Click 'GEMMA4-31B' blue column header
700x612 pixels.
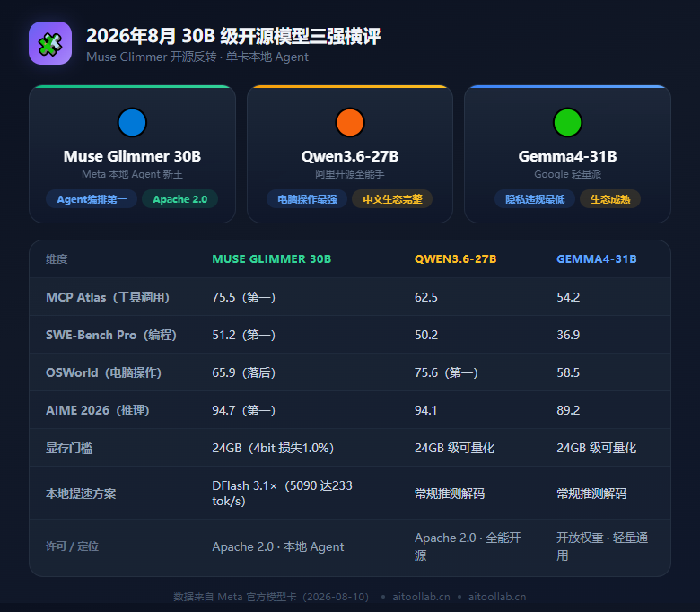point(597,259)
